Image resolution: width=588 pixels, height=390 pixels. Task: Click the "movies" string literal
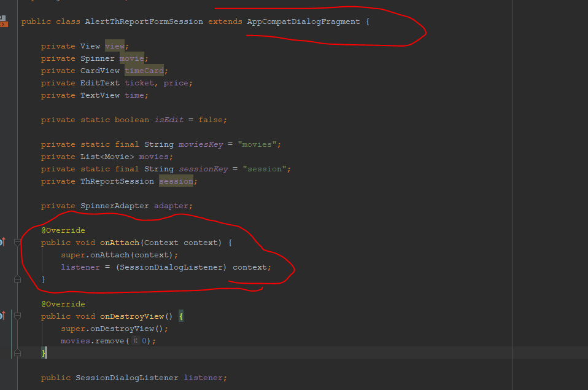pyautogui.click(x=257, y=144)
